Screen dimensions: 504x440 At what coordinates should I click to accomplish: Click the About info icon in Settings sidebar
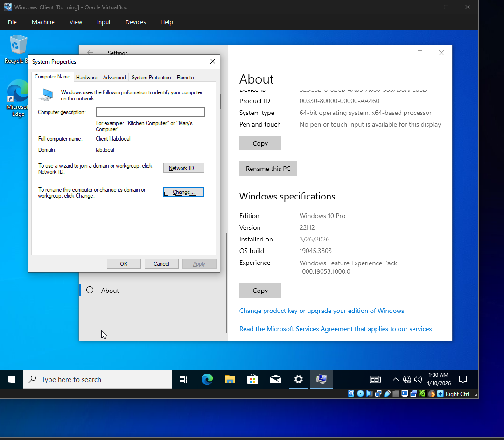tap(90, 290)
